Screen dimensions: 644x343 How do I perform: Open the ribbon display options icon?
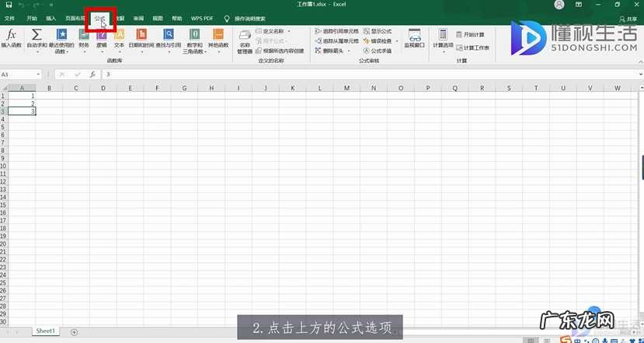point(579,5)
